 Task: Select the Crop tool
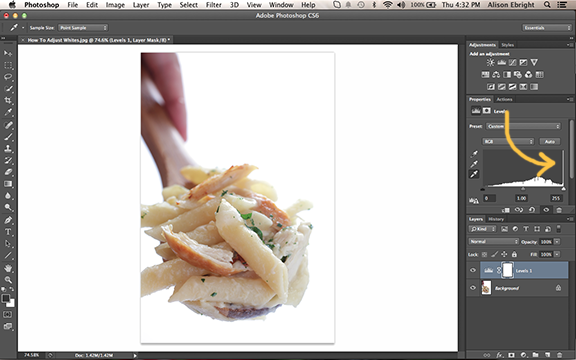8,100
